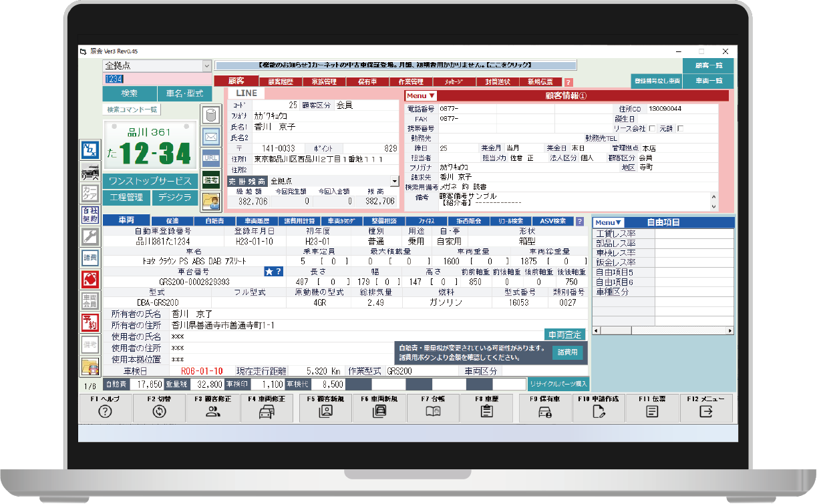This screenshot has width=817, height=504.
Task: Select the 車両履歴 tab
Action: (x=257, y=221)
